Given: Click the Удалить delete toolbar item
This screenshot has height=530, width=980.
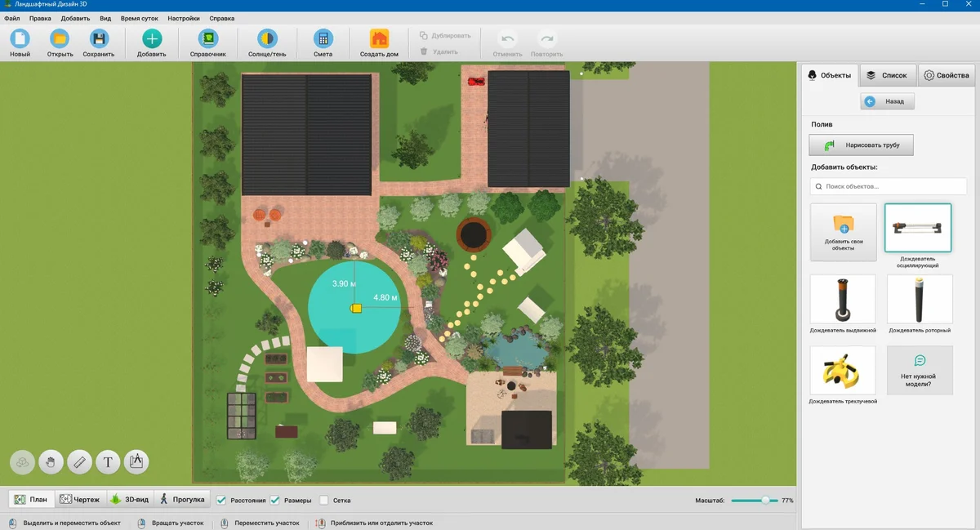Looking at the screenshot, I should point(439,51).
